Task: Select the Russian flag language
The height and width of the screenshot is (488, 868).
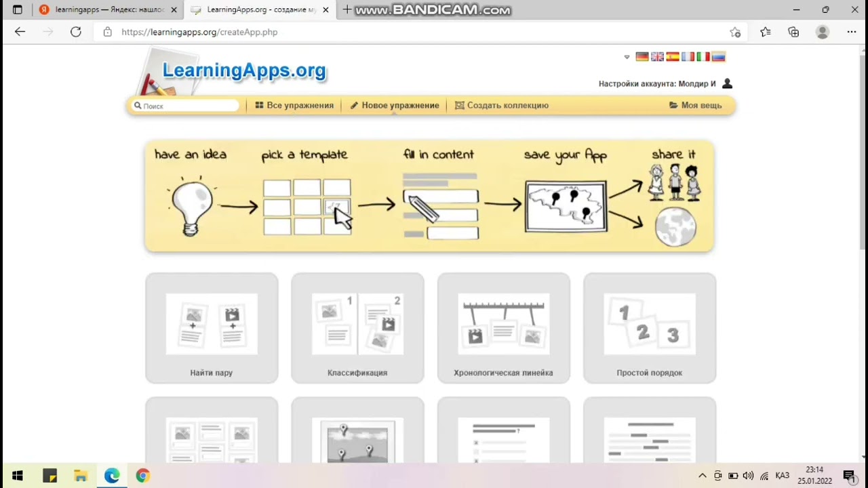Action: 719,57
